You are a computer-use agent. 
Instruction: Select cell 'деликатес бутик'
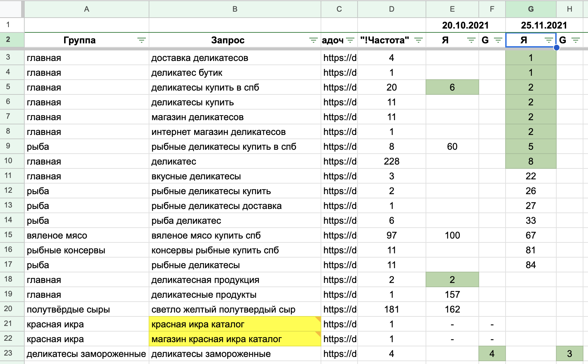point(235,73)
